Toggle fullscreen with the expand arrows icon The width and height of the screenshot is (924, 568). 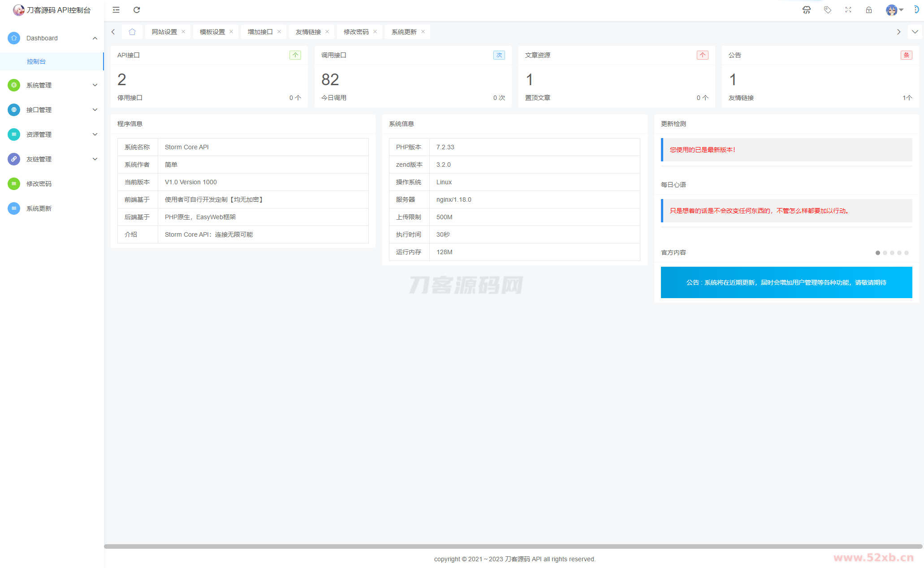848,10
